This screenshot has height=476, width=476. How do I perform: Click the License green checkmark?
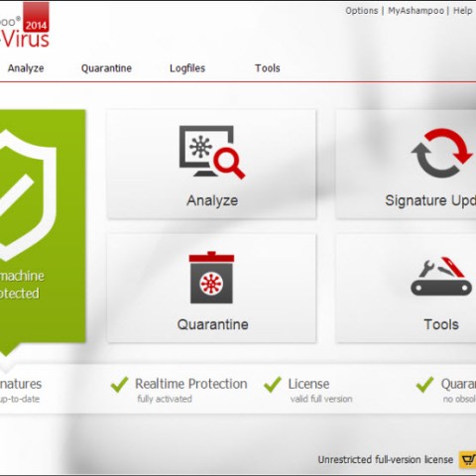point(273,385)
